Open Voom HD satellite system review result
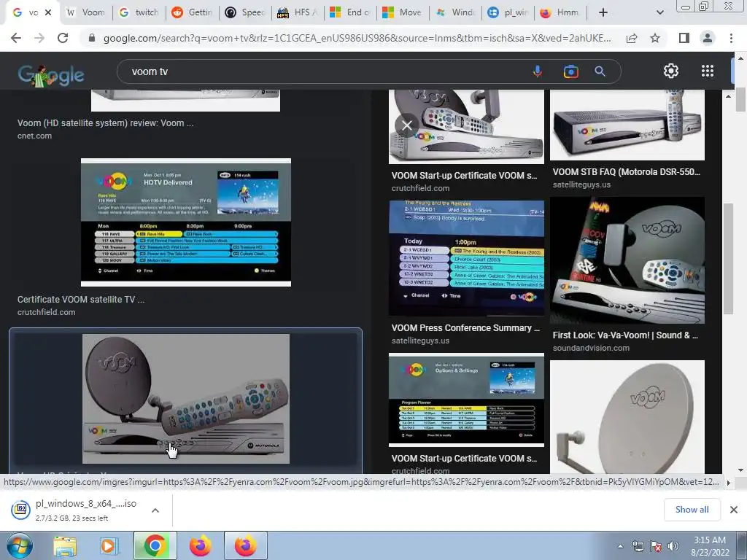Image resolution: width=747 pixels, height=560 pixels. [x=105, y=122]
